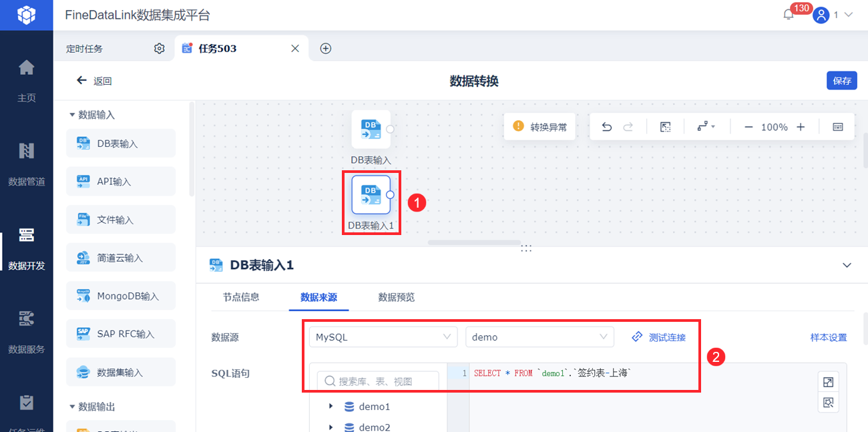This screenshot has width=868, height=432.
Task: Open the MySQL database type dropdown
Action: (383, 337)
